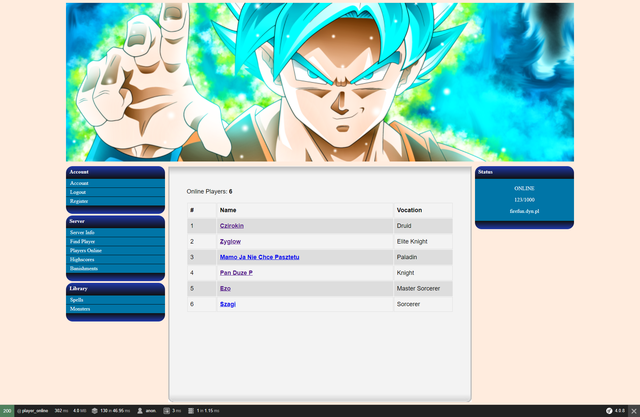The image size is (640, 417).
Task: Open the user icon panel labeled anon.
Action: 147,411
